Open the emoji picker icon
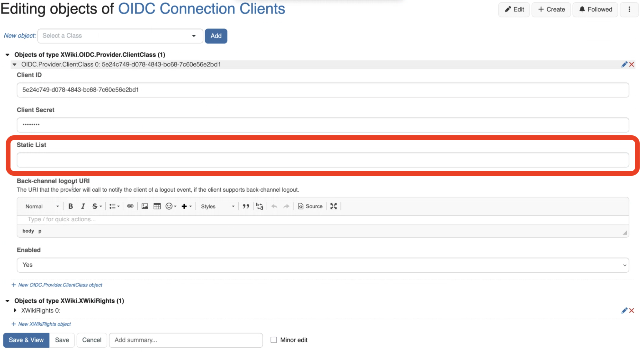Image resolution: width=644 pixels, height=352 pixels. 171,206
